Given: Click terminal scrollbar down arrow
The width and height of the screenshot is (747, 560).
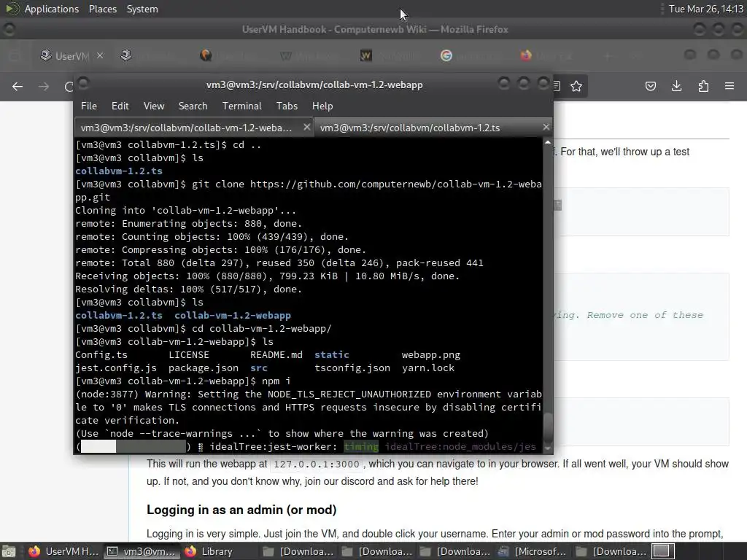Looking at the screenshot, I should [x=548, y=448].
